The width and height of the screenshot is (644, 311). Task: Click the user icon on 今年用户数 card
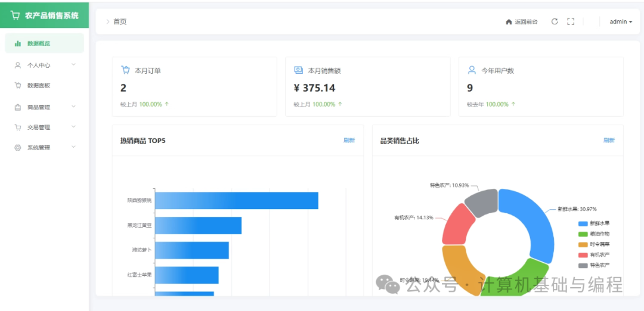(x=472, y=70)
